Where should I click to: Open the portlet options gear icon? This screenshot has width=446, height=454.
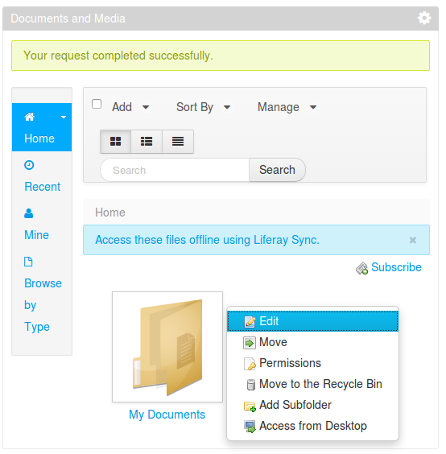tap(424, 18)
